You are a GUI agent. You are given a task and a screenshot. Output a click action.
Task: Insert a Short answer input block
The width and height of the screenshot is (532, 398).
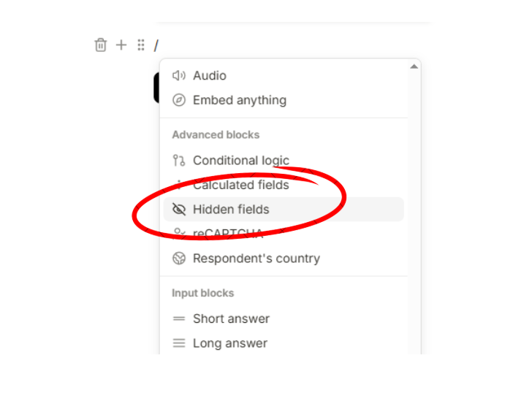[231, 319]
